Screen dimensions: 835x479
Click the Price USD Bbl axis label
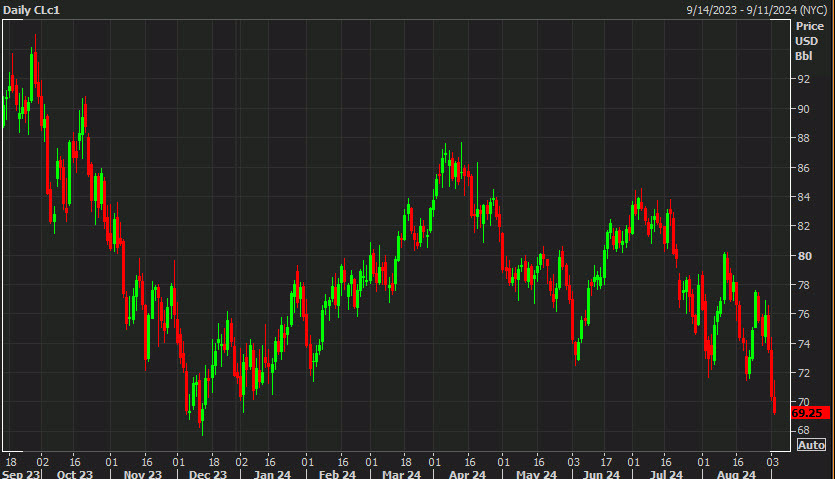(x=809, y=41)
